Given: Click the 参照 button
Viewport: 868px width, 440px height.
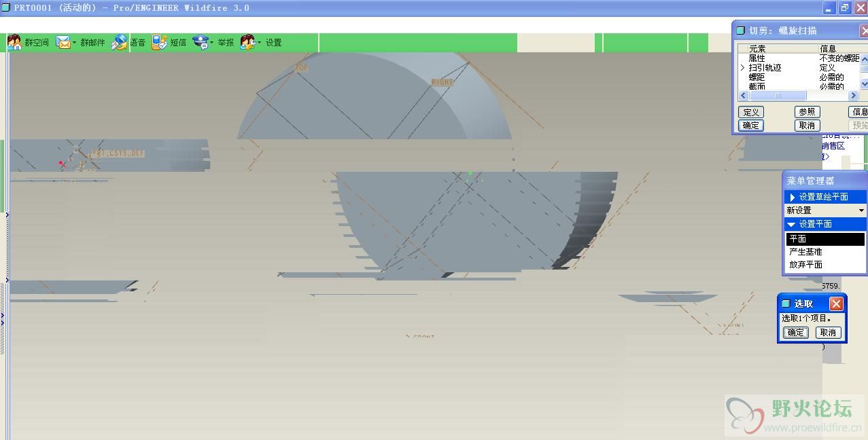Looking at the screenshot, I should (807, 112).
